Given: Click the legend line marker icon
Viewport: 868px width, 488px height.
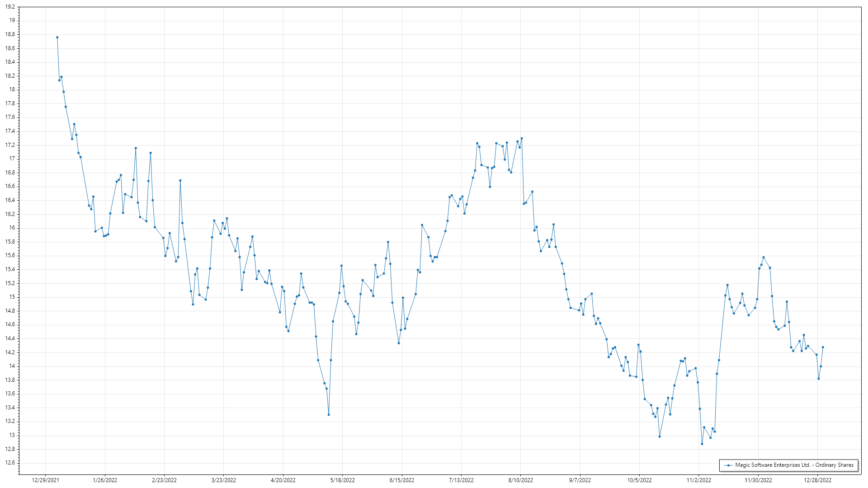Looking at the screenshot, I should [x=728, y=465].
